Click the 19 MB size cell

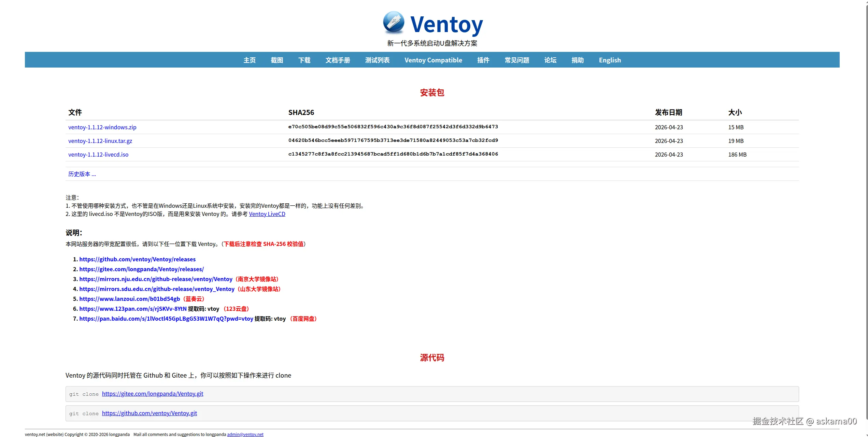pyautogui.click(x=736, y=141)
